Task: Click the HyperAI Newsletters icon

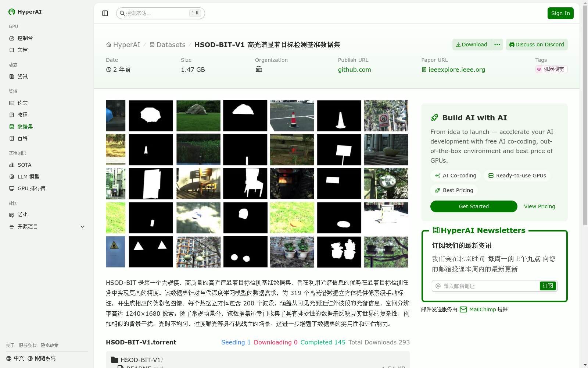Action: [436, 230]
